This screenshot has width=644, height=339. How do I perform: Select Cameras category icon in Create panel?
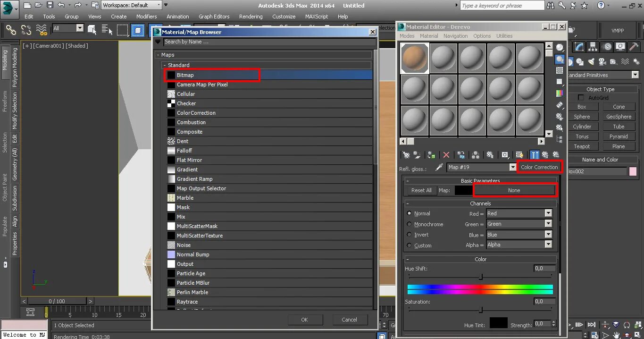point(602,62)
